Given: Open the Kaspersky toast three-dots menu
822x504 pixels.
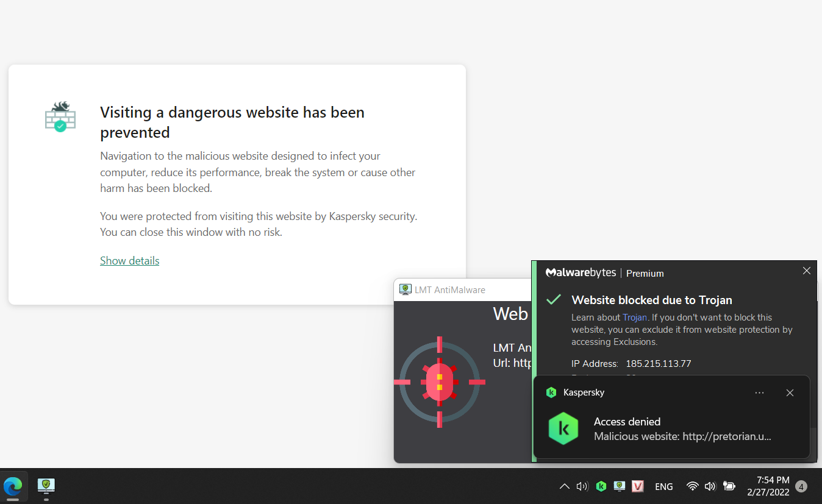Looking at the screenshot, I should coord(759,393).
